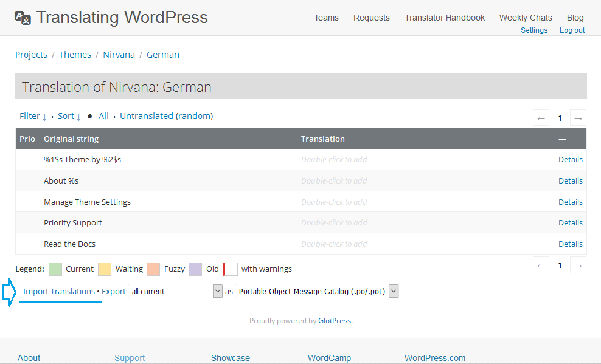Click the bottom next page arrow
The width and height of the screenshot is (601, 364).
[x=578, y=265]
